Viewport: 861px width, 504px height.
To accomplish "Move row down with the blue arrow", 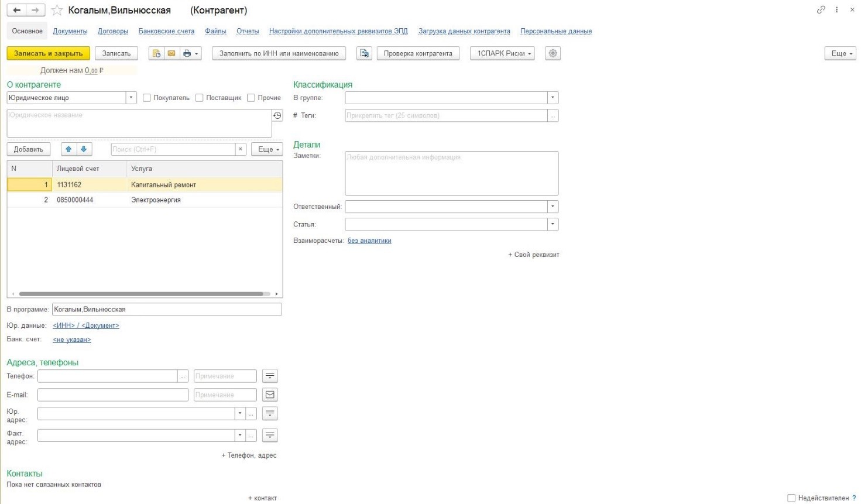I will (x=84, y=149).
